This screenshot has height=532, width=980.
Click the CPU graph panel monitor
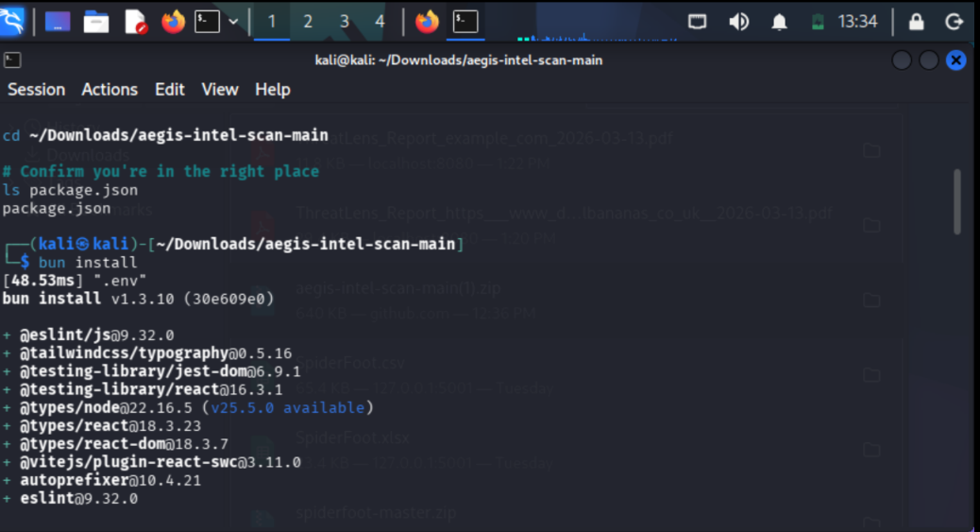pyautogui.click(x=597, y=24)
